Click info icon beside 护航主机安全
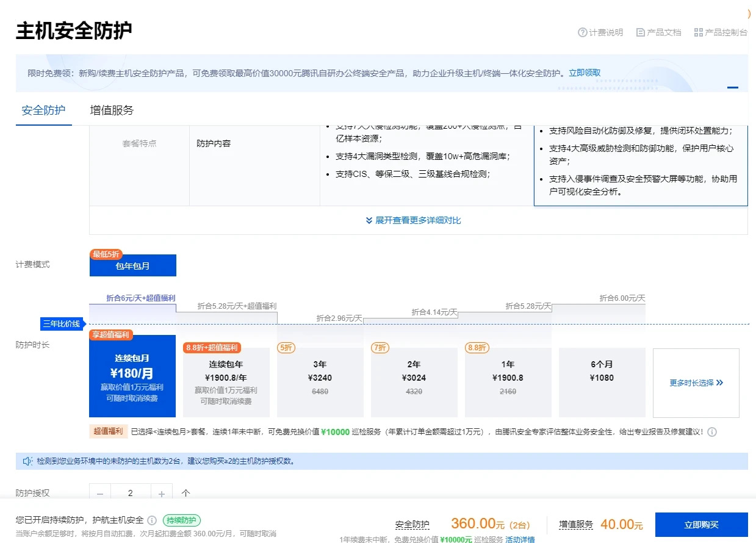The width and height of the screenshot is (756, 543). coord(152,520)
